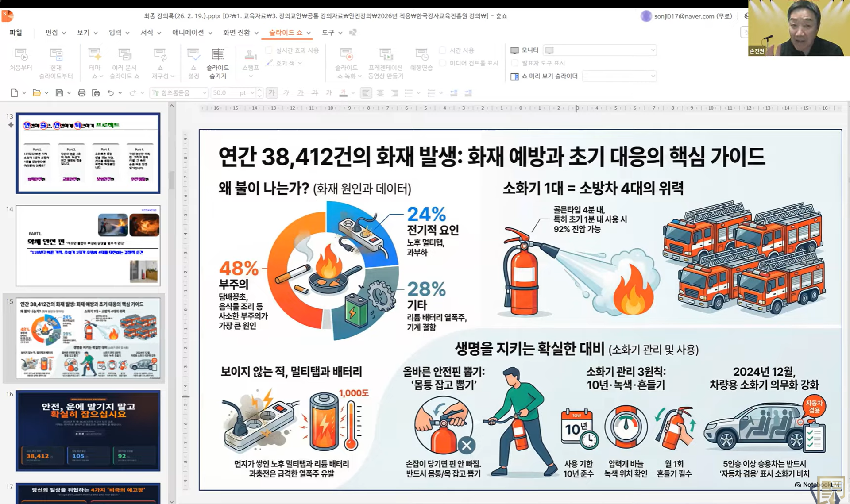
Task: Click the print preview icon
Action: [x=96, y=93]
